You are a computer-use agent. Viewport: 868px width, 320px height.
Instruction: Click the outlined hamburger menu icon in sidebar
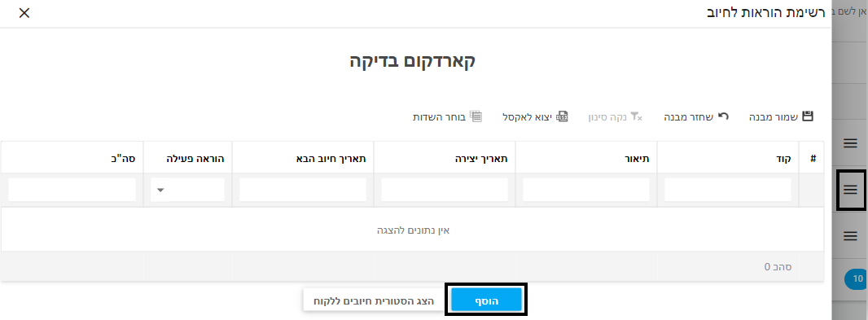click(x=850, y=190)
